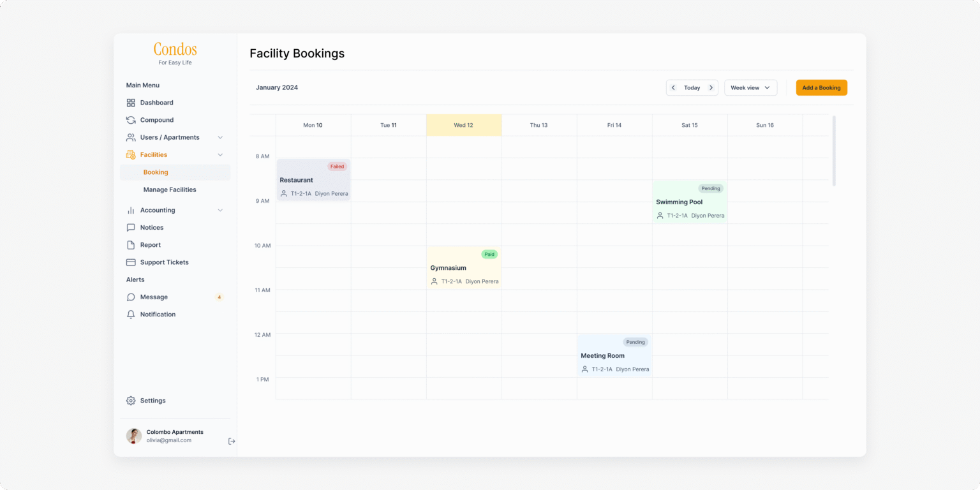Image resolution: width=980 pixels, height=490 pixels.
Task: Click the calendar's vertical scrollbar
Action: [x=834, y=151]
